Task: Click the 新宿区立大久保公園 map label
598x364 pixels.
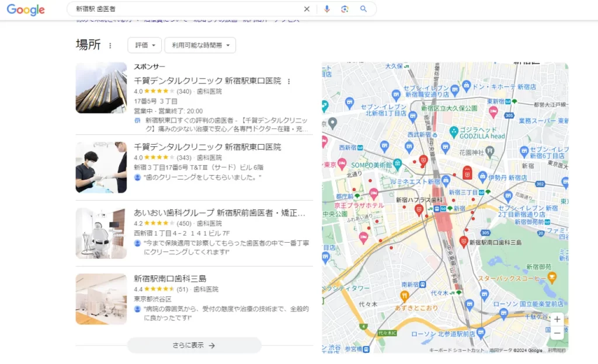Action: point(449,108)
